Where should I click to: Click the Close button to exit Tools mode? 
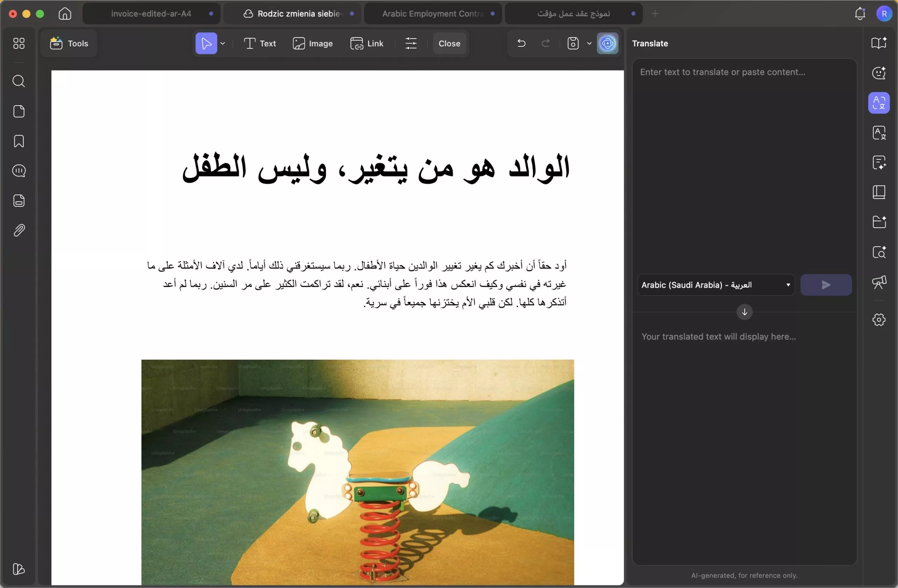449,43
